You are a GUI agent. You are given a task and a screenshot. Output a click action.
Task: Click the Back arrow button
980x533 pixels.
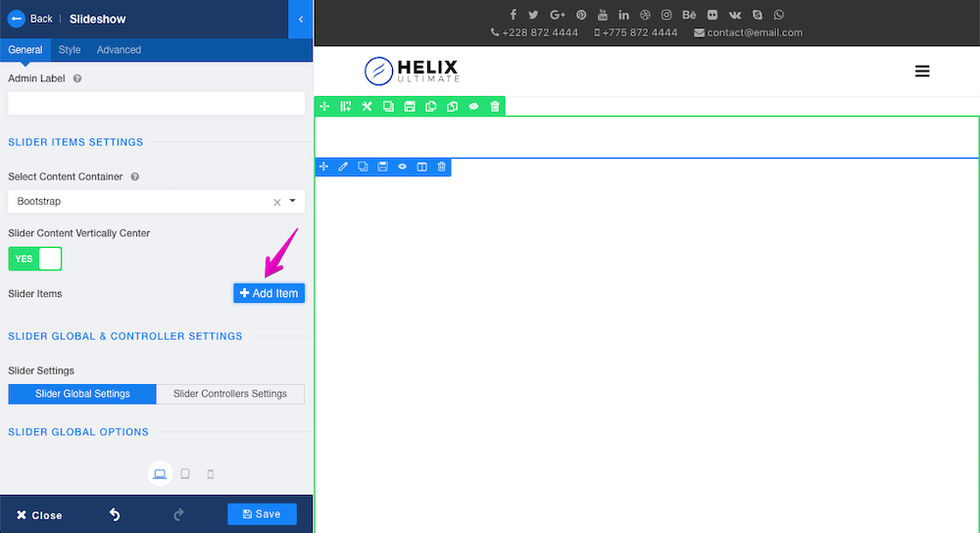point(17,19)
